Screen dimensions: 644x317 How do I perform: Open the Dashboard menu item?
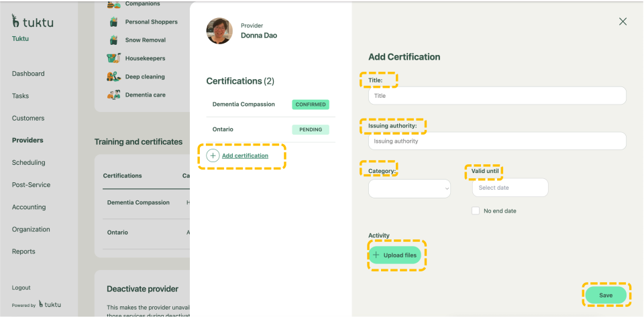[28, 74]
